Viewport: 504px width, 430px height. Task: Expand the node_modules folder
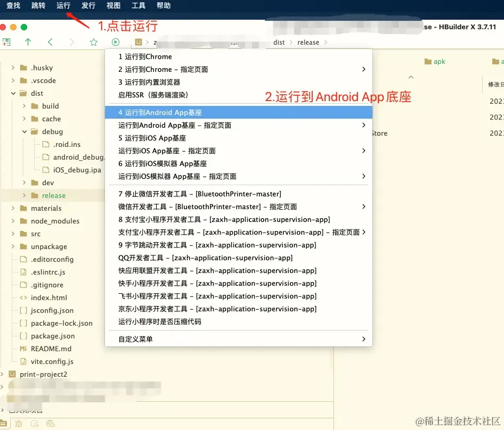13,221
